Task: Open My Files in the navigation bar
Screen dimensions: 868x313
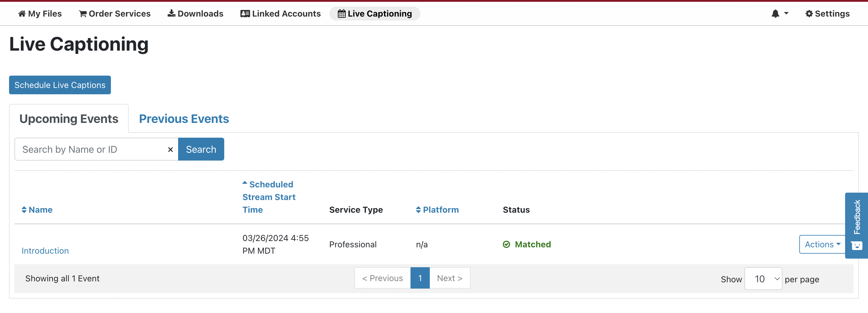Action: (x=40, y=14)
